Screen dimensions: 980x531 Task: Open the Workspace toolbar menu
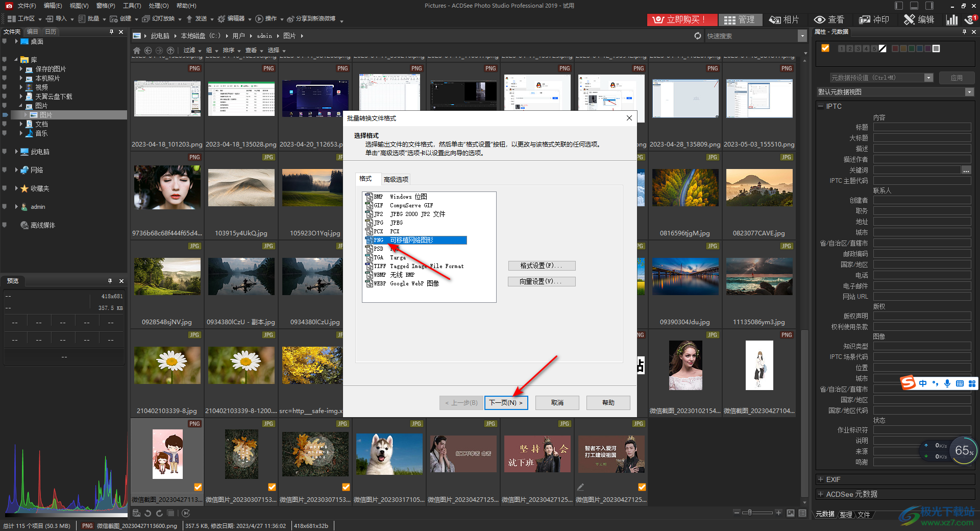23,19
